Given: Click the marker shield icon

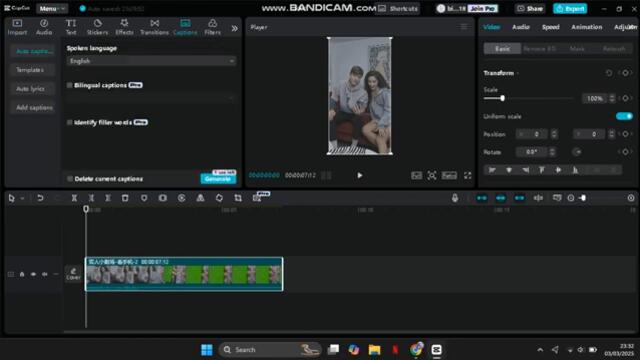Looking at the screenshot, I should 144,198.
